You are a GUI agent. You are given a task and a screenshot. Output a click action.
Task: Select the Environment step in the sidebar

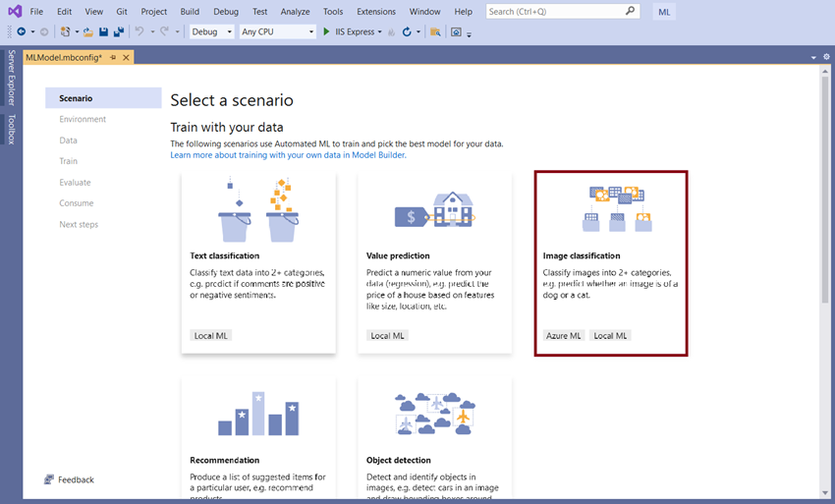click(83, 119)
